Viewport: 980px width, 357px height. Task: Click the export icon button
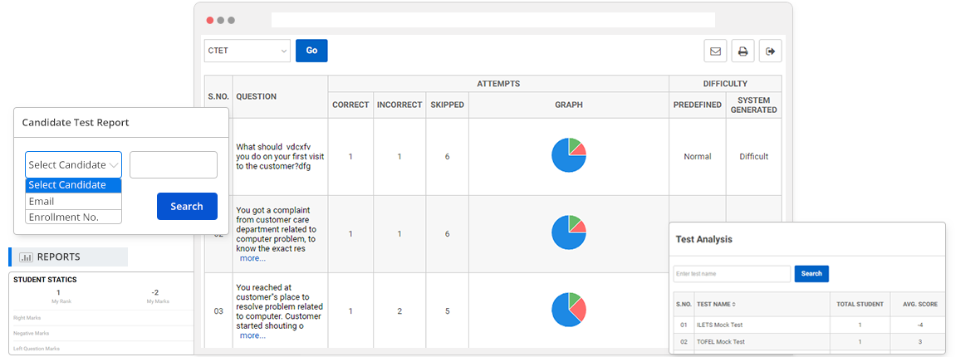[770, 51]
